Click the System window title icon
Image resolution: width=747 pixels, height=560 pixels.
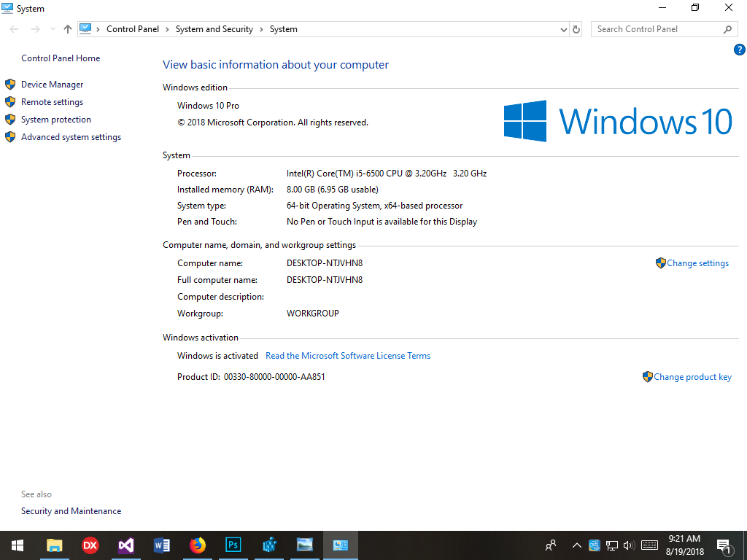pyautogui.click(x=7, y=8)
